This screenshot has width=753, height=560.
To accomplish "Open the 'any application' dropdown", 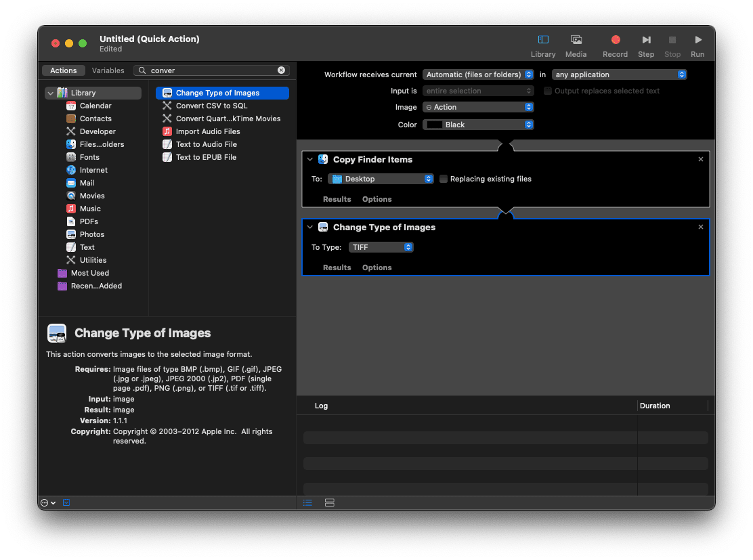I will (x=619, y=74).
